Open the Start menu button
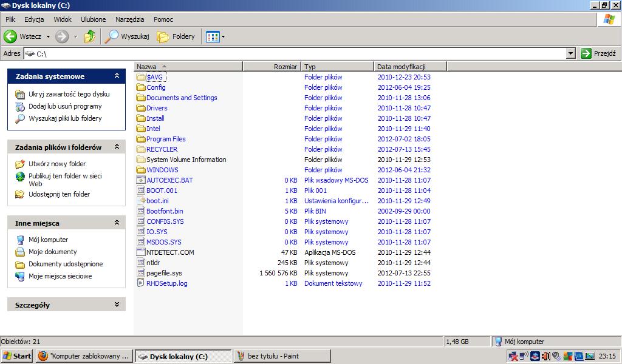The height and width of the screenshot is (364, 622). 17,356
